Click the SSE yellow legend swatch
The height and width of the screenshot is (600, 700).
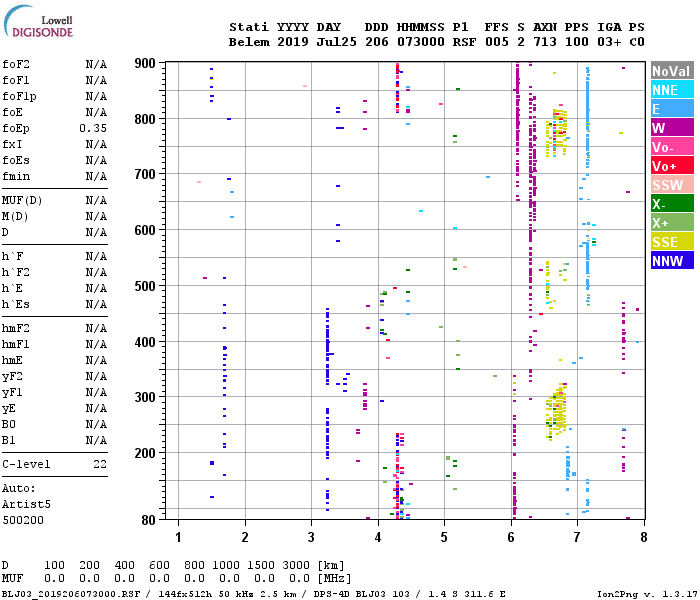[x=672, y=241]
